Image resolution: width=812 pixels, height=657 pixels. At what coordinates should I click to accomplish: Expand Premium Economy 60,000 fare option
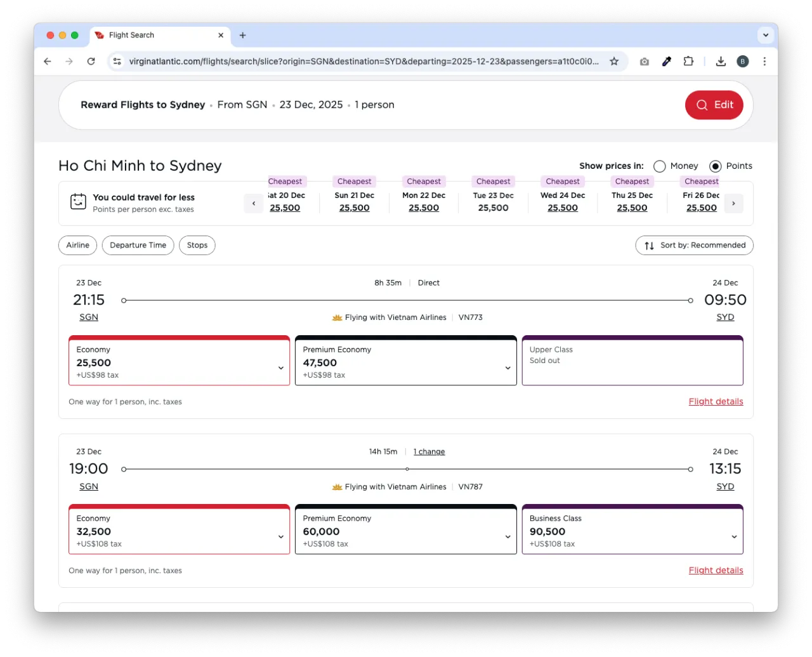[406, 529]
